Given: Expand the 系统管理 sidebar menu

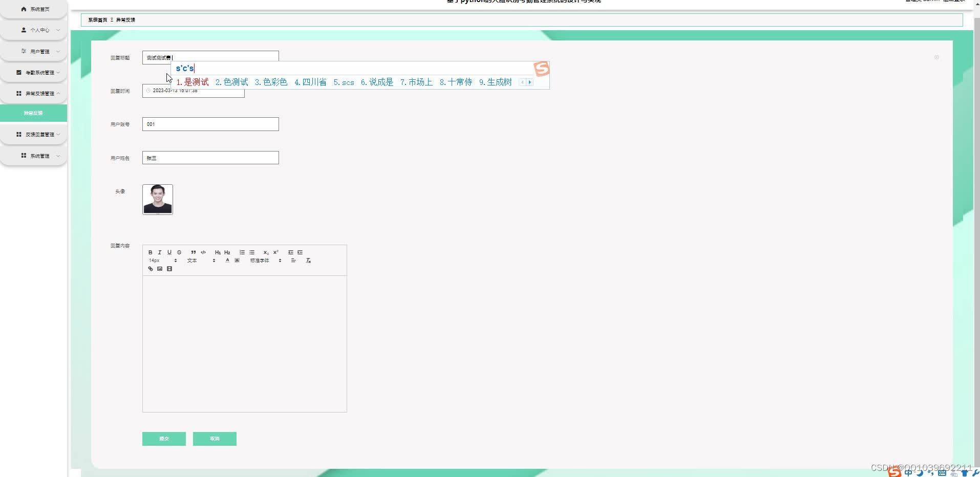Looking at the screenshot, I should point(34,156).
